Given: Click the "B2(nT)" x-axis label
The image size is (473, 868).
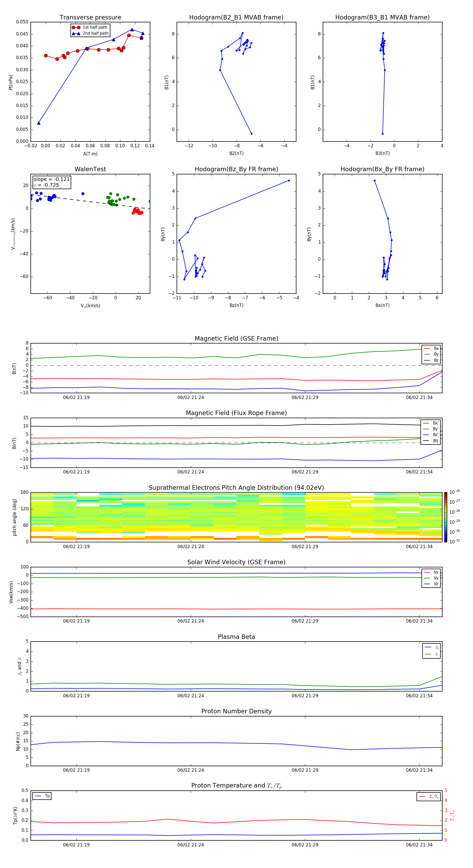Looking at the screenshot, I should tap(236, 153).
